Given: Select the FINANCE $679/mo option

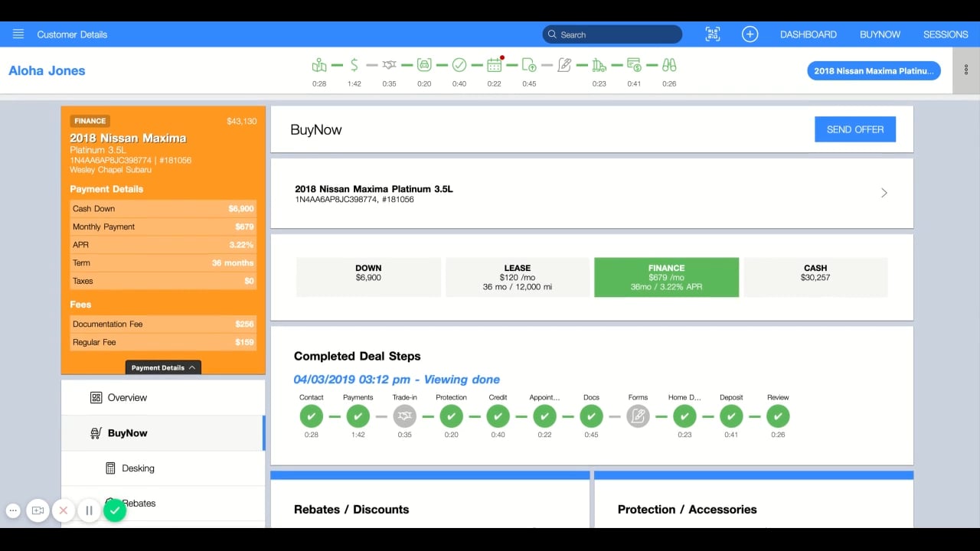Looking at the screenshot, I should [x=666, y=277].
